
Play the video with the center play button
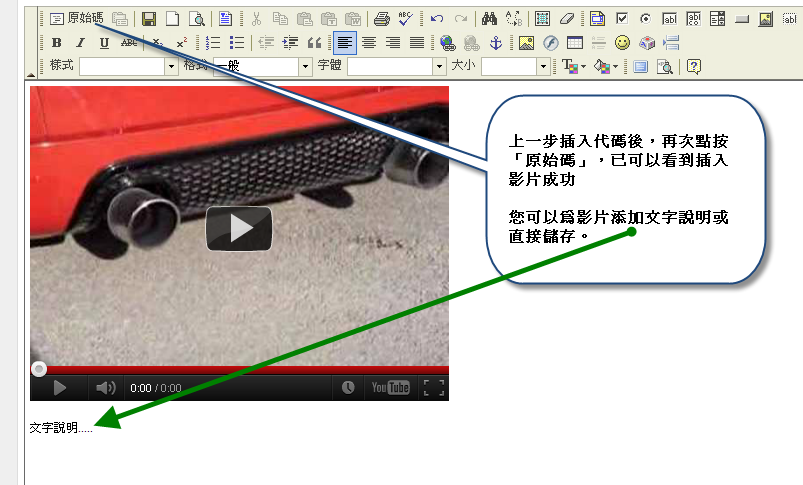[x=239, y=228]
